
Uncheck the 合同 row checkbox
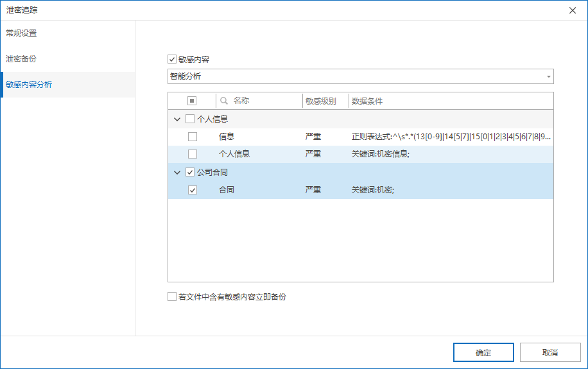pyautogui.click(x=193, y=190)
